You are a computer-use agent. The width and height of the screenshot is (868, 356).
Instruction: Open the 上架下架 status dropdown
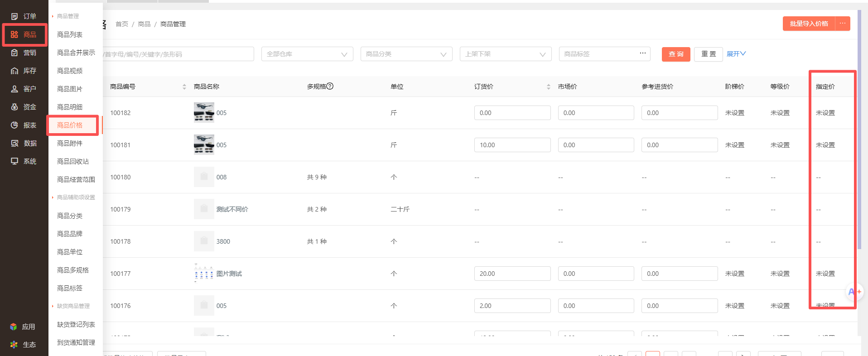(x=506, y=54)
